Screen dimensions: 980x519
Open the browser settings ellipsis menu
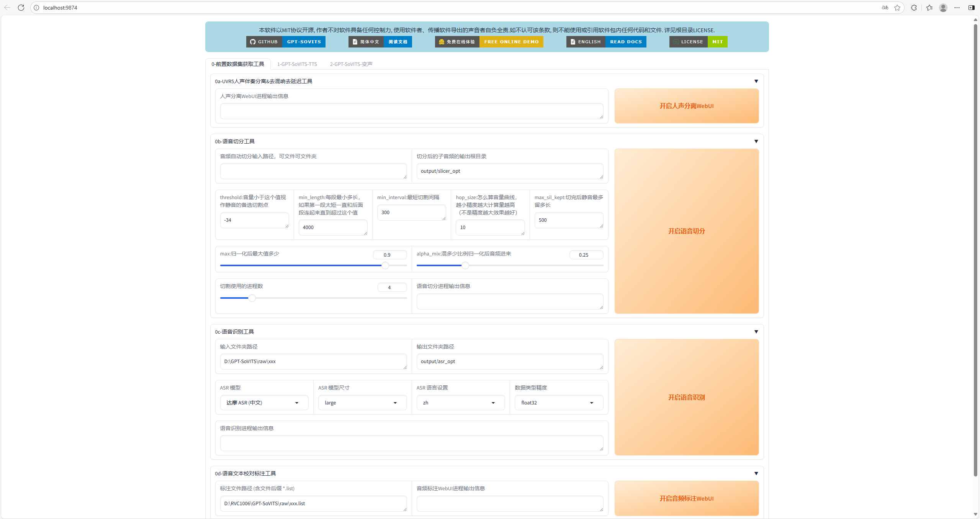coord(957,8)
